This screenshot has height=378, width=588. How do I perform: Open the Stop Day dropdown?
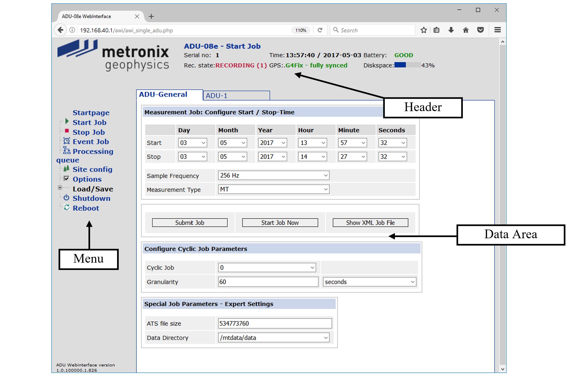pos(193,157)
